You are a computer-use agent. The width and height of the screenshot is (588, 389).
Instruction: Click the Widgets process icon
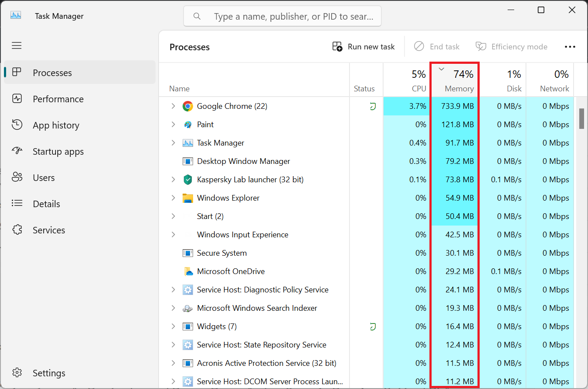(x=188, y=326)
